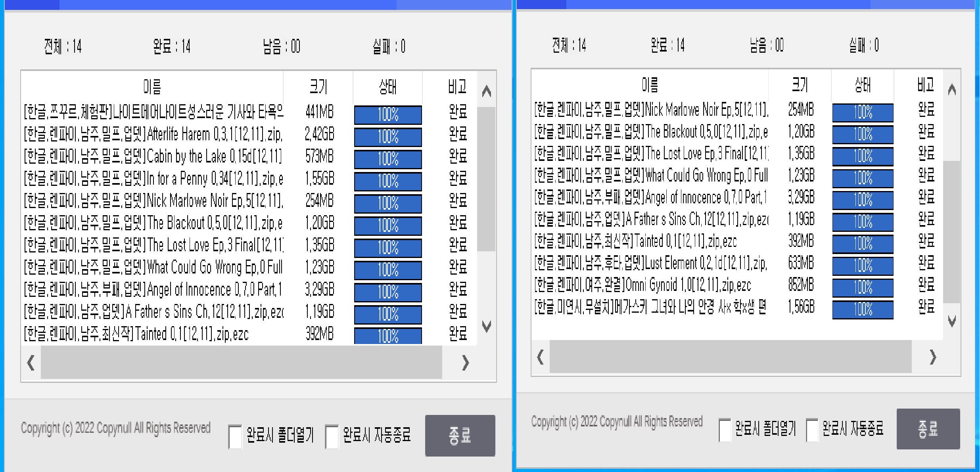The image size is (980, 472).
Task: Check 완료시 폴더열기 in right window
Action: [x=725, y=430]
